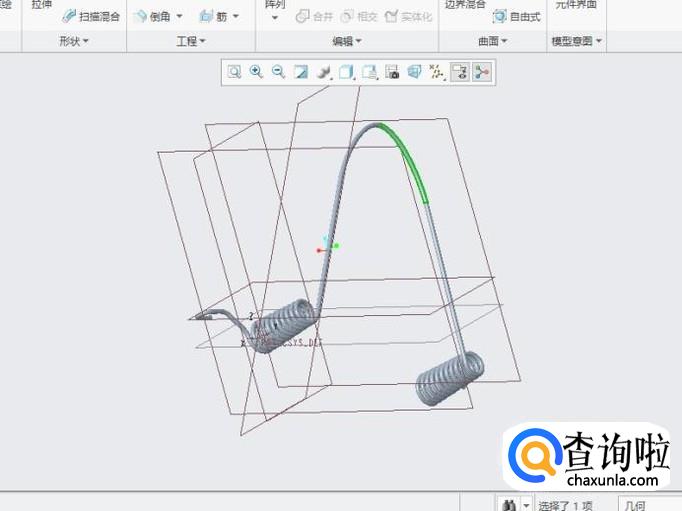The height and width of the screenshot is (511, 682).
Task: Expand the Model Intent (模型意图) group menu
Action: 576,41
